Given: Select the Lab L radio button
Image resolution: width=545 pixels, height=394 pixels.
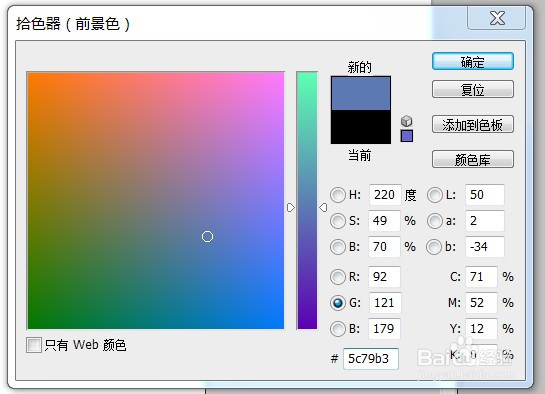Looking at the screenshot, I should point(434,195).
